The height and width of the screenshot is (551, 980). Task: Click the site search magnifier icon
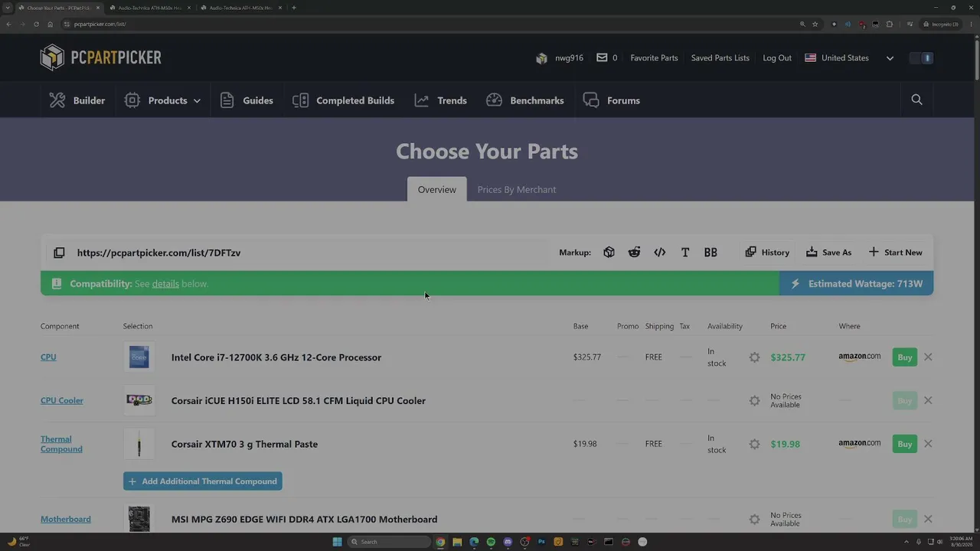point(916,99)
